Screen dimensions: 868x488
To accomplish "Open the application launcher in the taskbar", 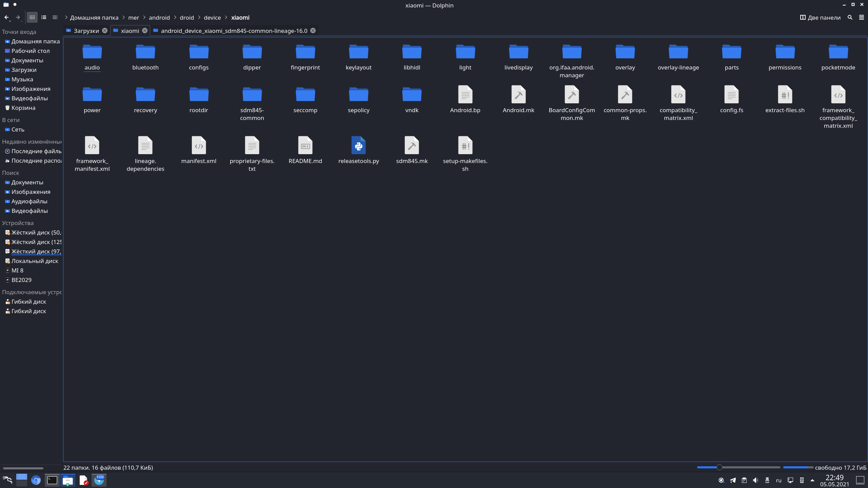I will pos(7,480).
